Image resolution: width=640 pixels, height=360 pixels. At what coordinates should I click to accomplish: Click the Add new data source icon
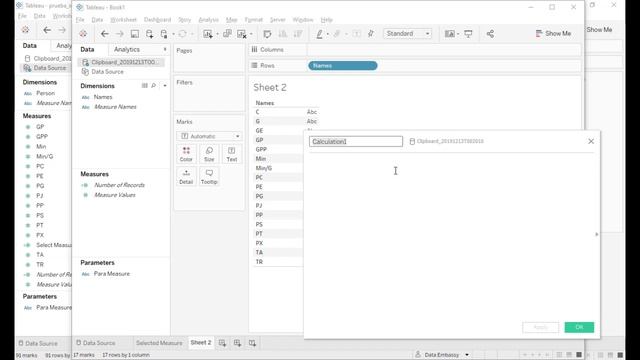click(x=149, y=34)
